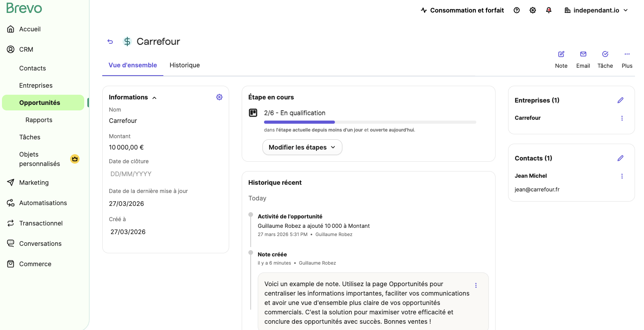The width and height of the screenshot is (644, 330).
Task: Open Rapports in the sidebar
Action: pyautogui.click(x=39, y=120)
